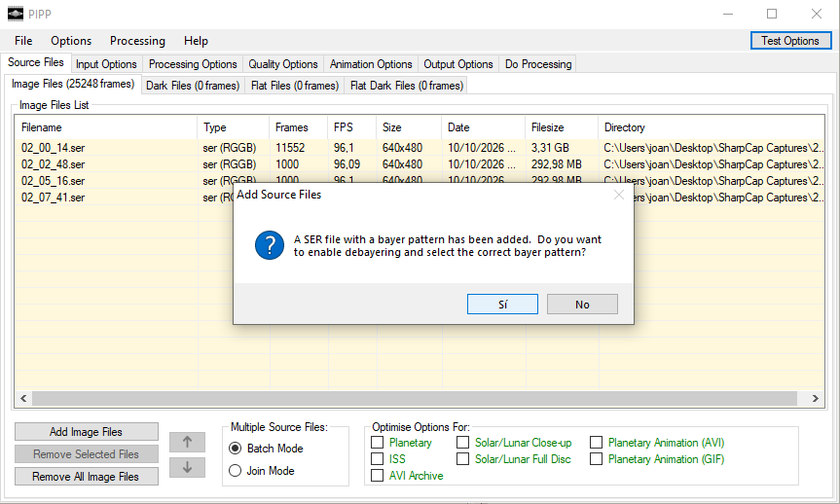Sort by the Size column header
This screenshot has height=504, width=840.
pyautogui.click(x=409, y=127)
